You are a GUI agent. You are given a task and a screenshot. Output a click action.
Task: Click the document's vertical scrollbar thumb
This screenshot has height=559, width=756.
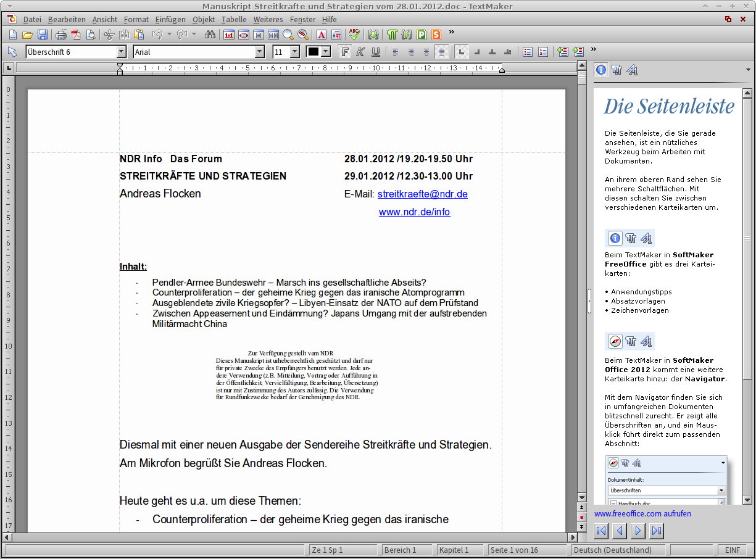(581, 79)
